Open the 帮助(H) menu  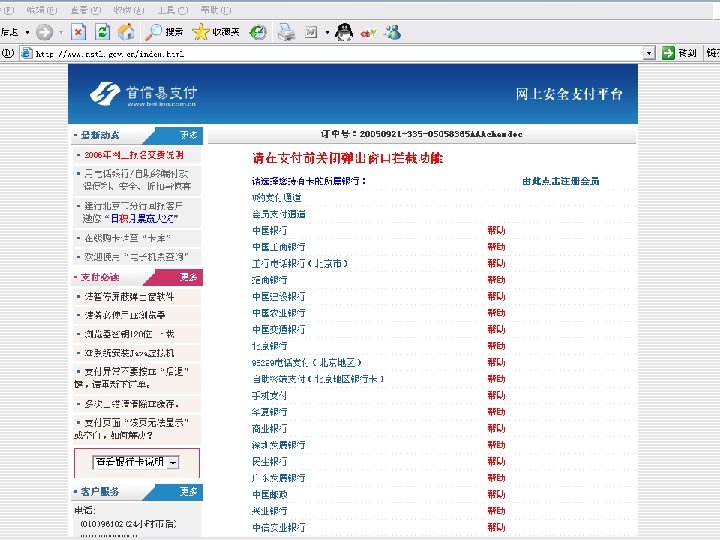click(216, 10)
